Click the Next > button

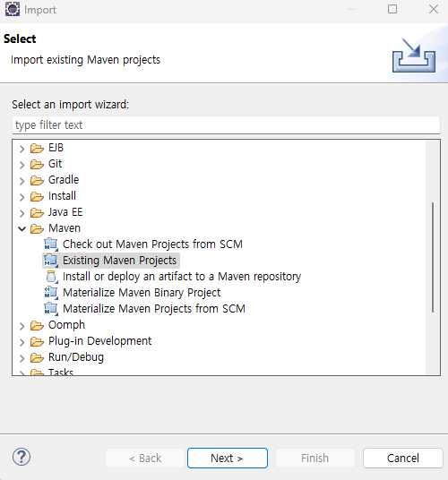point(228,458)
